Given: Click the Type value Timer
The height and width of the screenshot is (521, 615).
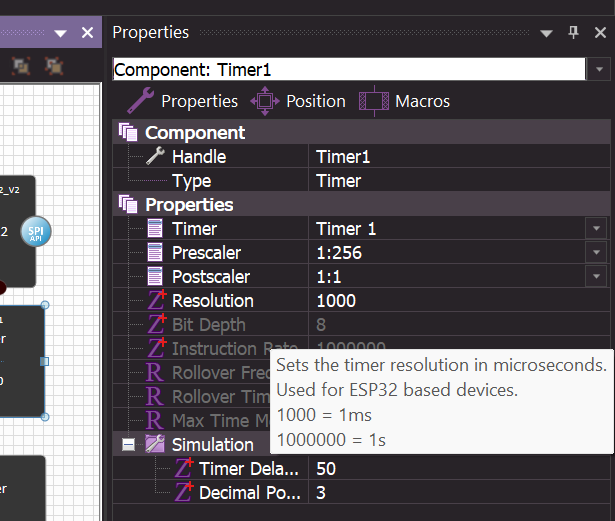Looking at the screenshot, I should pos(338,181).
